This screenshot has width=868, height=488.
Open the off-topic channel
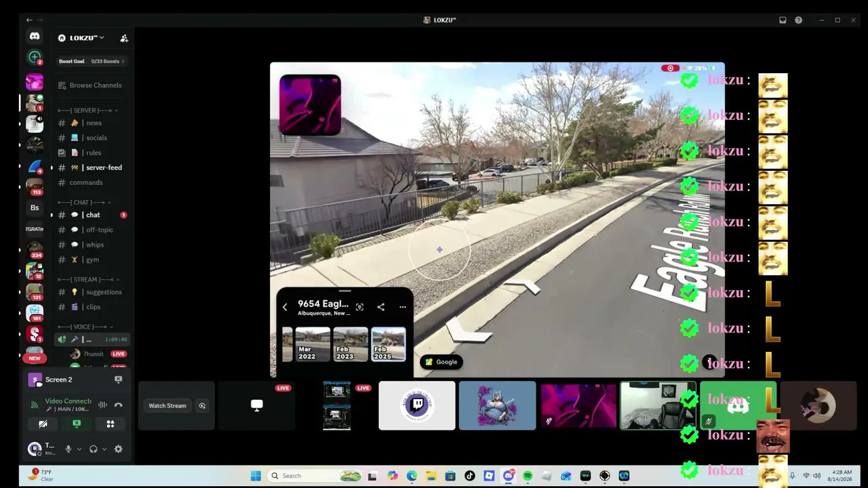point(92,230)
